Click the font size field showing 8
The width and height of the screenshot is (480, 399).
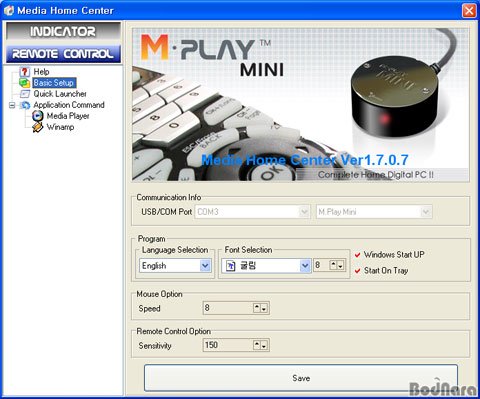coord(321,265)
